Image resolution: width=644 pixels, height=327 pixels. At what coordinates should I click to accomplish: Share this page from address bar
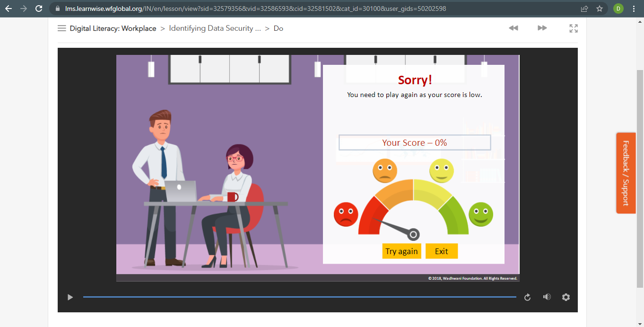(x=584, y=9)
